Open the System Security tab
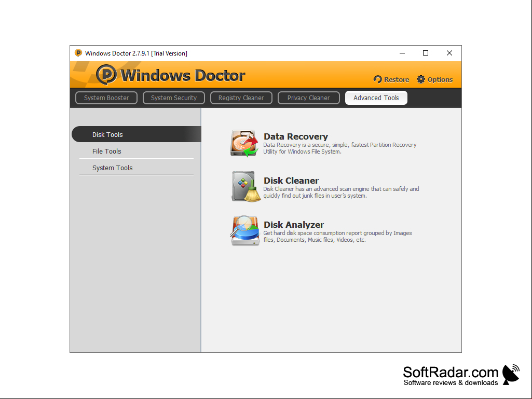The height and width of the screenshot is (399, 532). coord(174,98)
